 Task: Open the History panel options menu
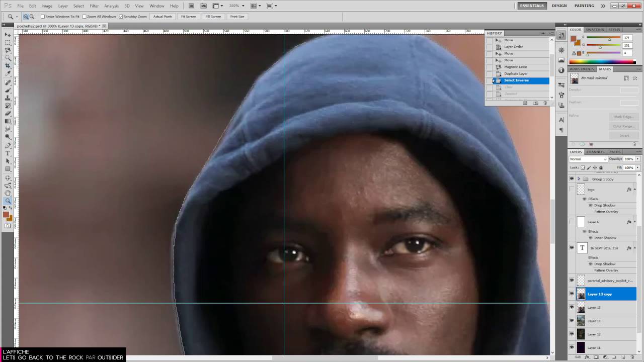(552, 33)
